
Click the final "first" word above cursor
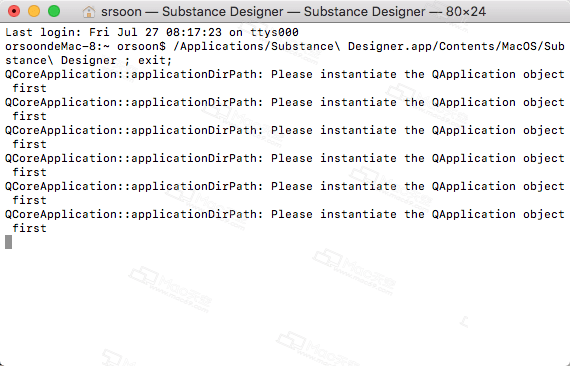point(29,228)
